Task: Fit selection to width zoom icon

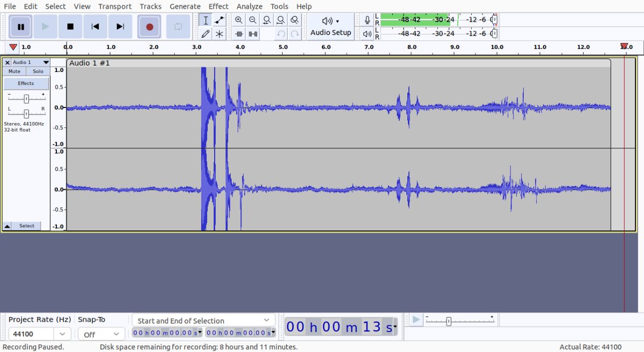Action: point(267,20)
